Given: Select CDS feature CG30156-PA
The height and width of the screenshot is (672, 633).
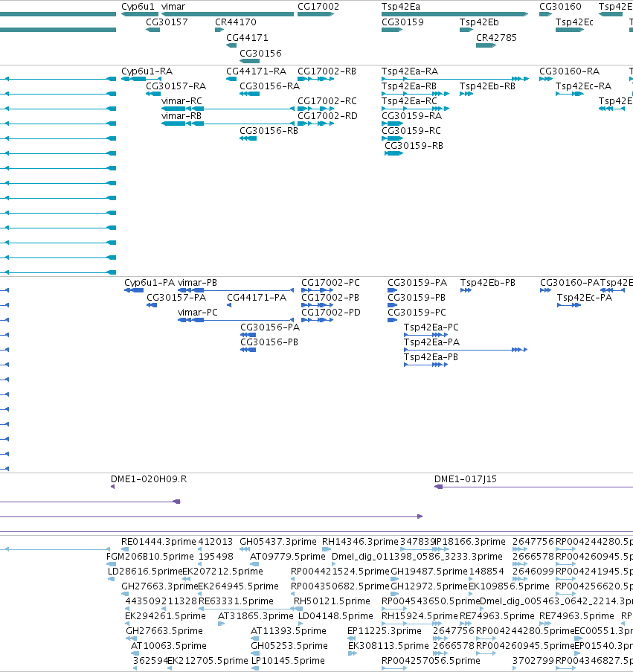Looking at the screenshot, I should pos(270,327).
